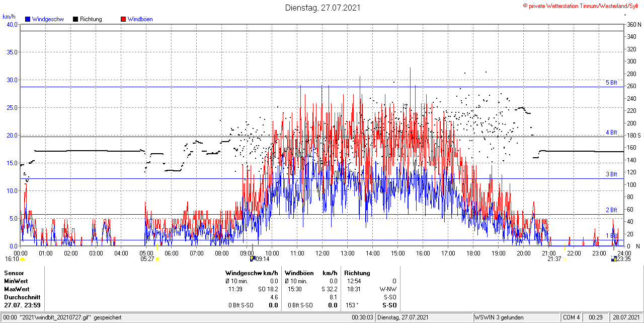Click the 12:00 time axis tick label
Screen dimensions: 644x323
click(x=323, y=253)
